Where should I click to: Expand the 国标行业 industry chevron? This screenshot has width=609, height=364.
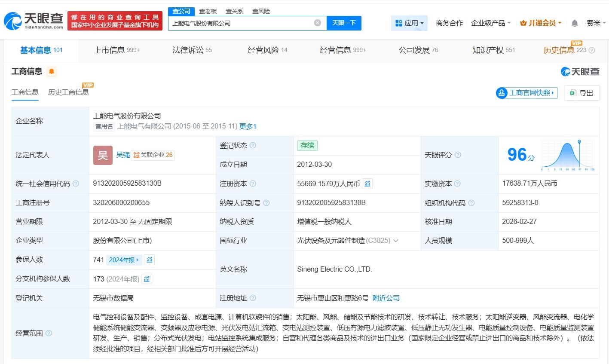(x=396, y=241)
